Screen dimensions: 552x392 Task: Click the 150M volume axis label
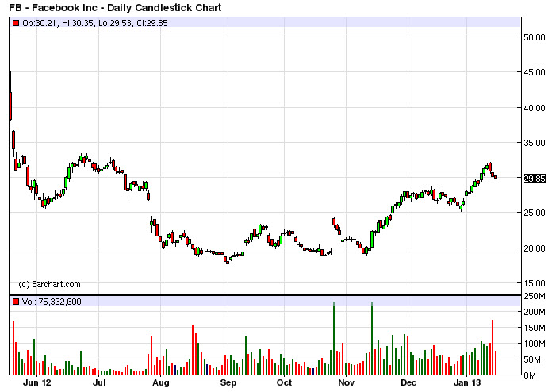click(535, 329)
